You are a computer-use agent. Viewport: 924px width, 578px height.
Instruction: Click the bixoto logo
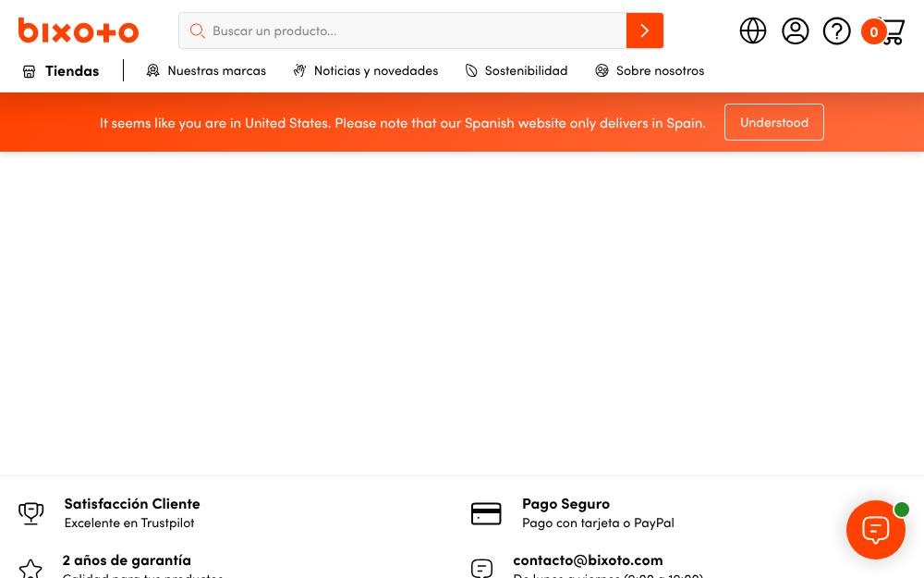[x=79, y=31]
